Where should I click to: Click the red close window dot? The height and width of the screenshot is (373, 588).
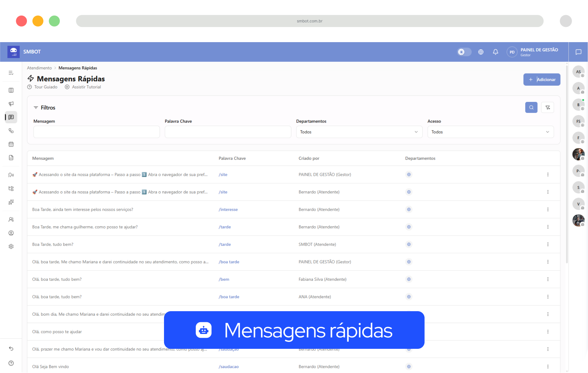21,21
